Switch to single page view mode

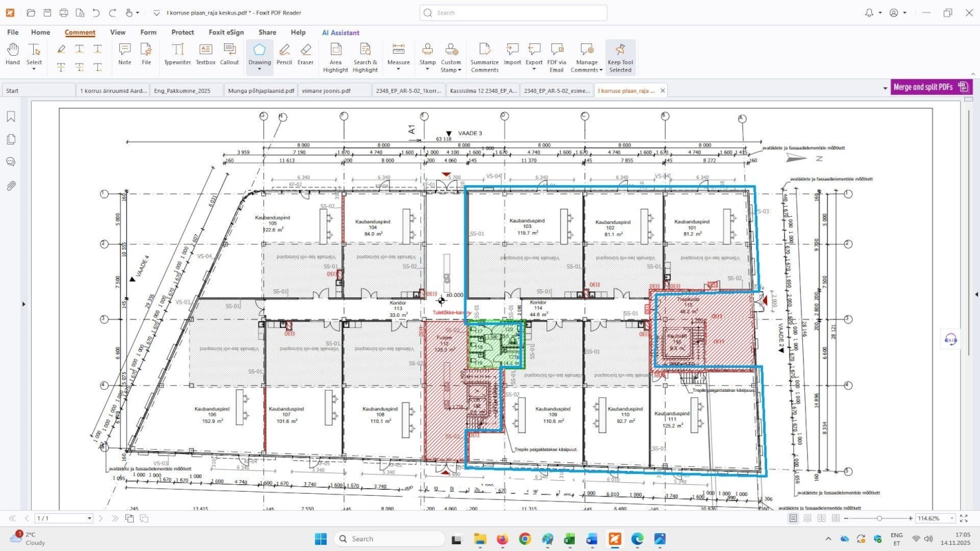coord(793,518)
